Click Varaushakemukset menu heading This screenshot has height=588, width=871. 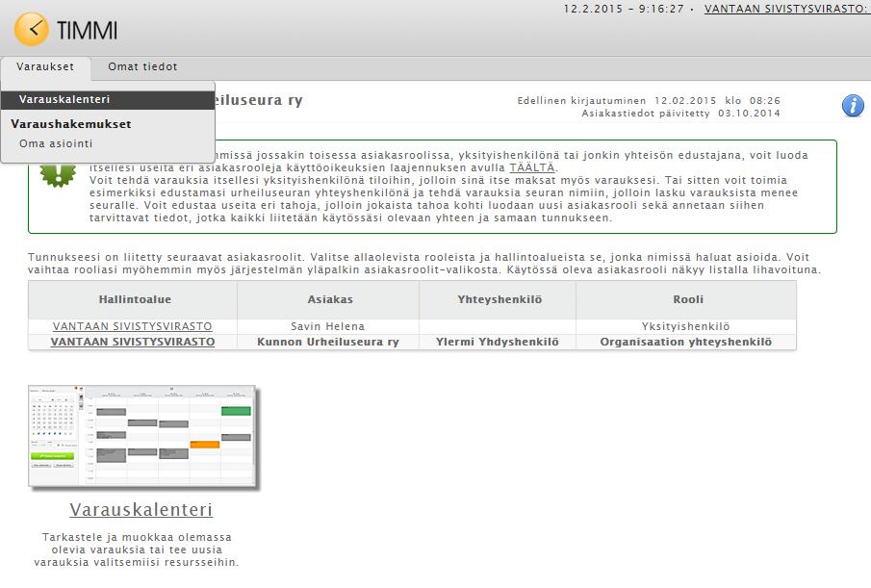click(71, 124)
